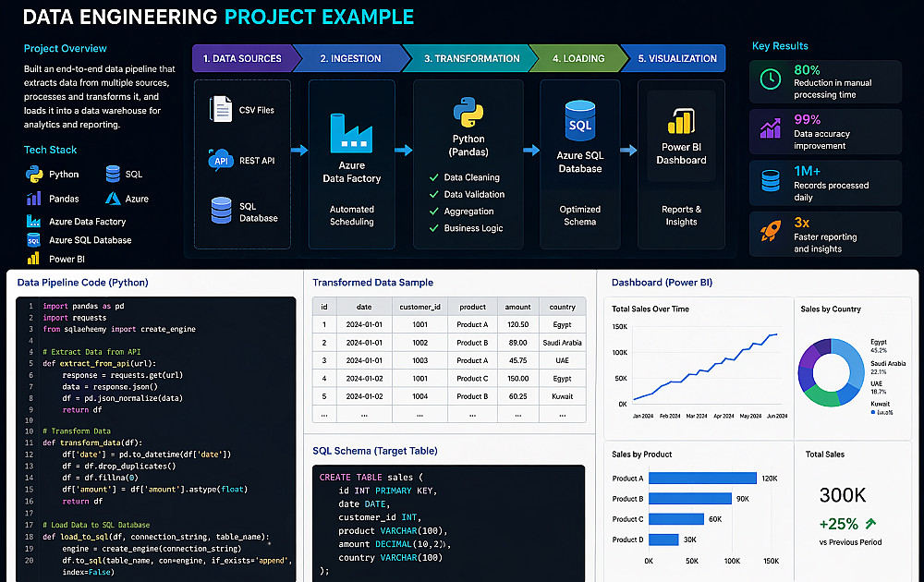Screen dimensions: 924x582
Task: Click the Product C cell in the table
Action: 472,378
